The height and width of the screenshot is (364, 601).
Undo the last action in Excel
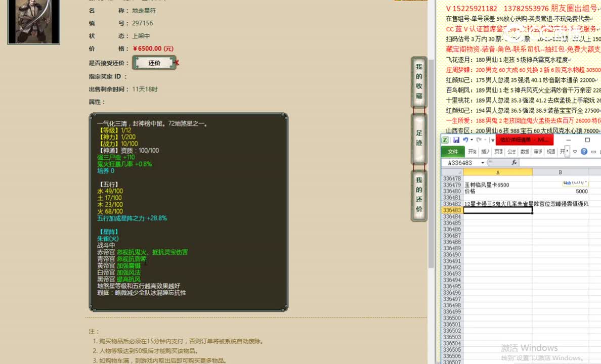click(x=465, y=140)
